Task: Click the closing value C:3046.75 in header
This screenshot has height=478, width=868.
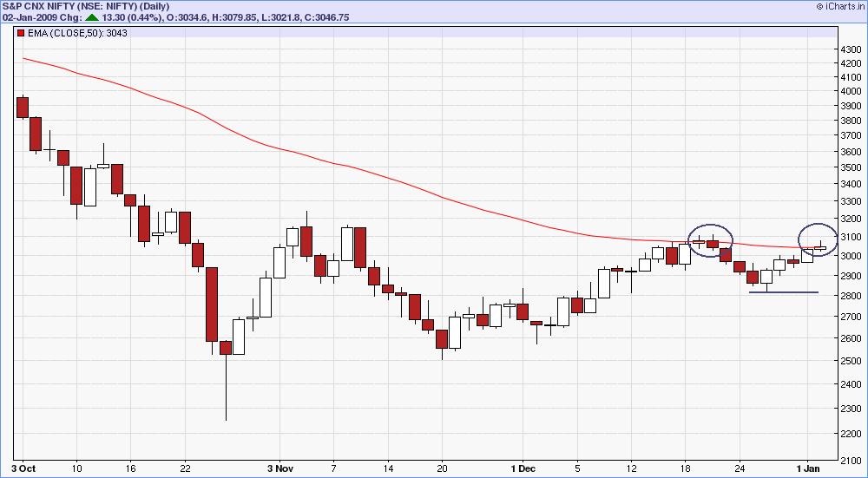Action: click(328, 17)
